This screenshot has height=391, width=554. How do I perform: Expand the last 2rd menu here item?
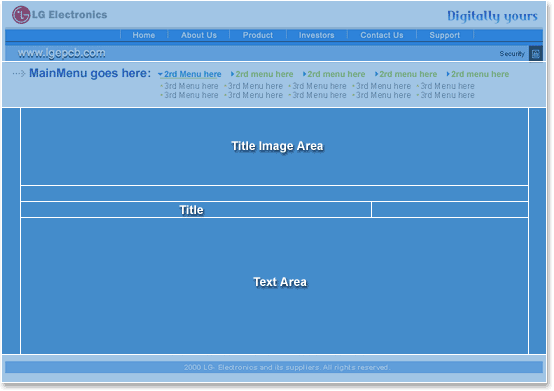coord(478,74)
